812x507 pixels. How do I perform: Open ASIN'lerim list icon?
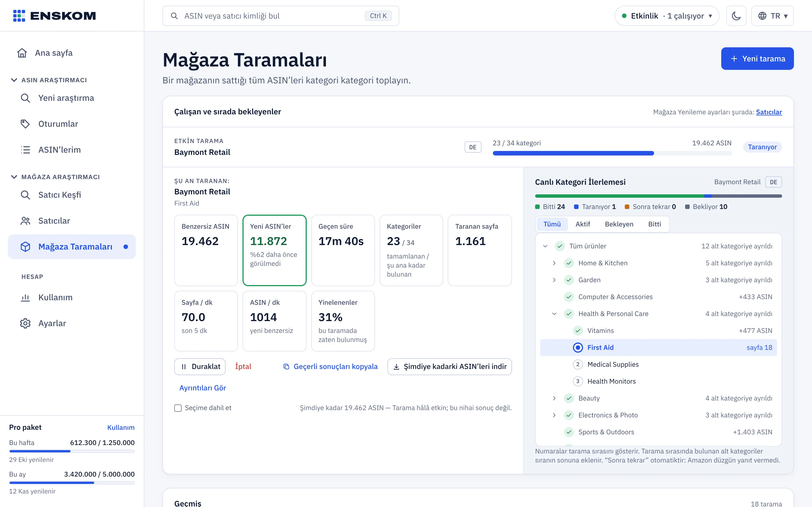[25, 150]
